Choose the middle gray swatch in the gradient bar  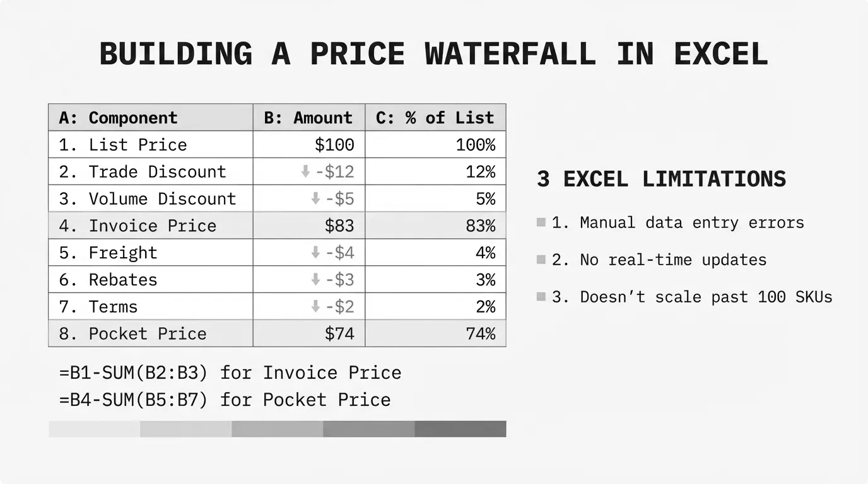pos(277,429)
